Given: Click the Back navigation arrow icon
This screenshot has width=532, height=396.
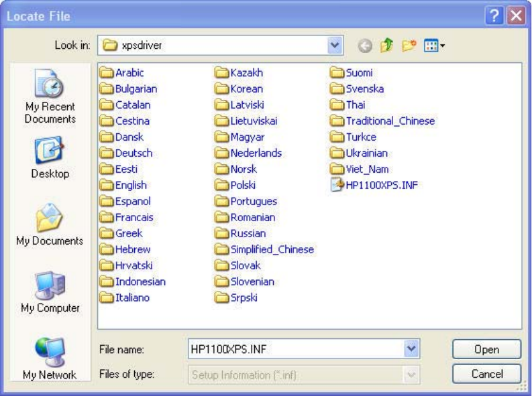Looking at the screenshot, I should click(x=365, y=46).
